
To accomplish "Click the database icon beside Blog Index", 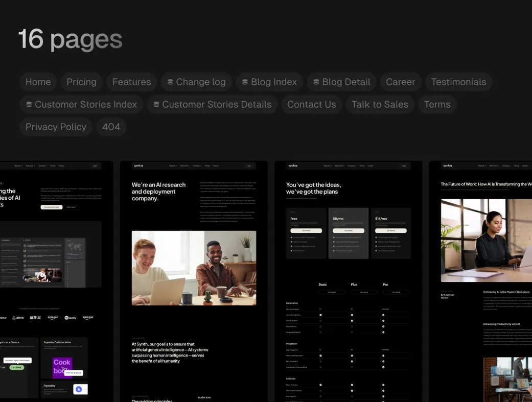I will point(245,82).
